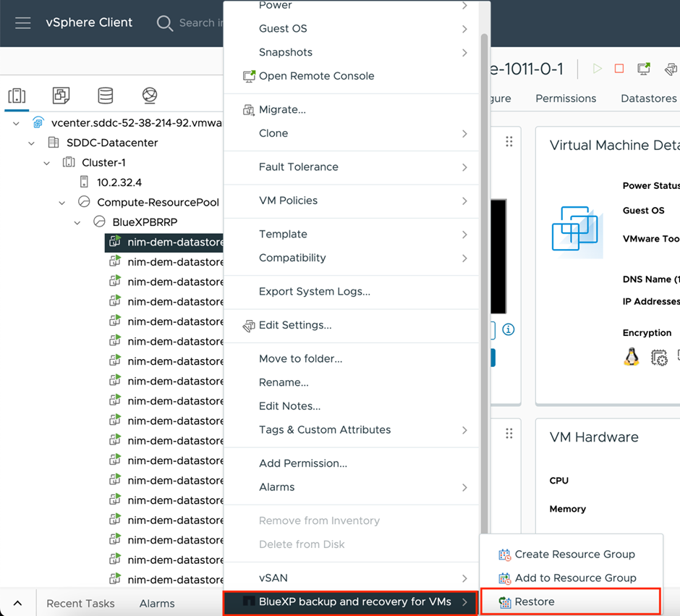Click the green Power On icon
680x616 pixels.
pos(597,69)
